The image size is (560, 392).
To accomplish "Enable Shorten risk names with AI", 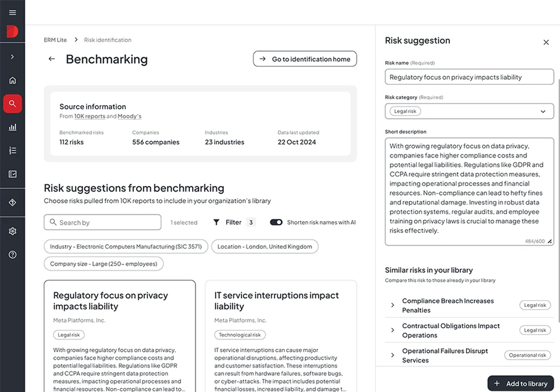I will [276, 222].
